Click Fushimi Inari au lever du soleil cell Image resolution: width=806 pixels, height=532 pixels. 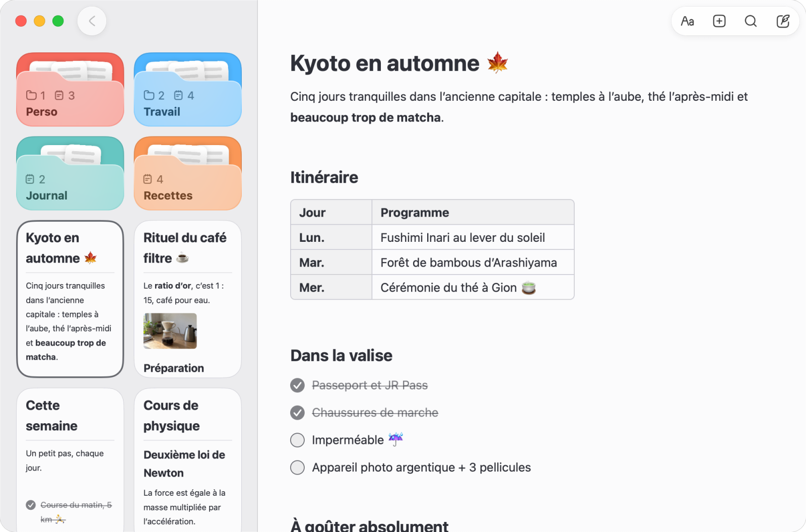(473, 237)
